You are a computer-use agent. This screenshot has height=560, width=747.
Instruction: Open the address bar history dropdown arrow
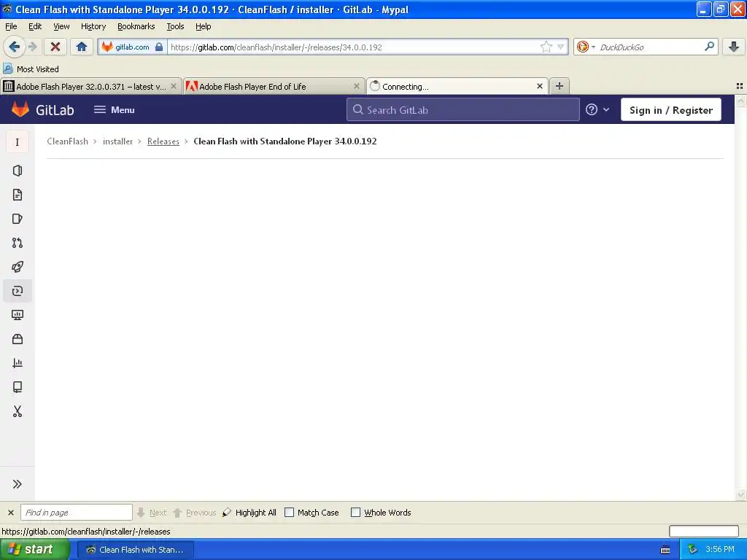click(561, 47)
